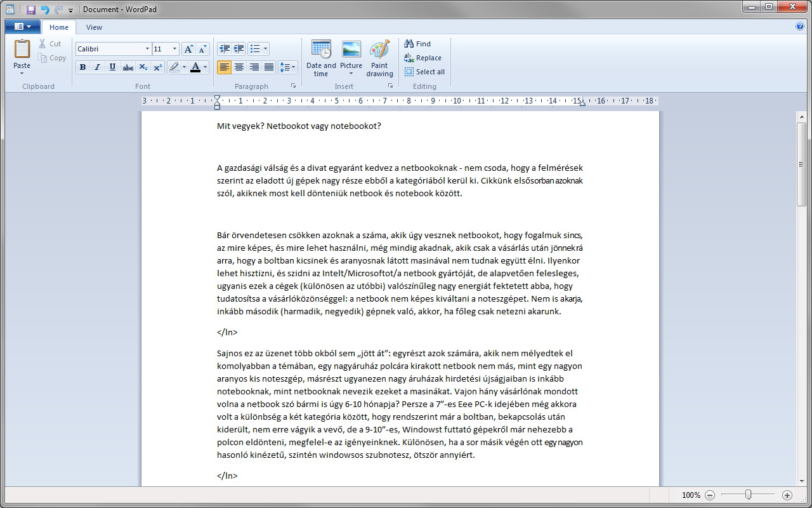
Task: Expand the Paste dropdown arrow
Action: click(x=22, y=73)
